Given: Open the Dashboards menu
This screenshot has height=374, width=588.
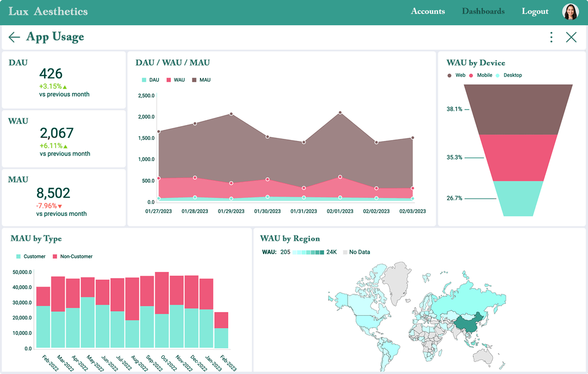Looking at the screenshot, I should 483,11.
